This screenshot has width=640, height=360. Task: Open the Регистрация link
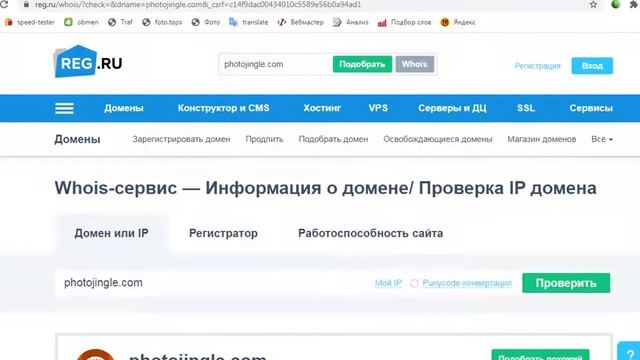[537, 66]
